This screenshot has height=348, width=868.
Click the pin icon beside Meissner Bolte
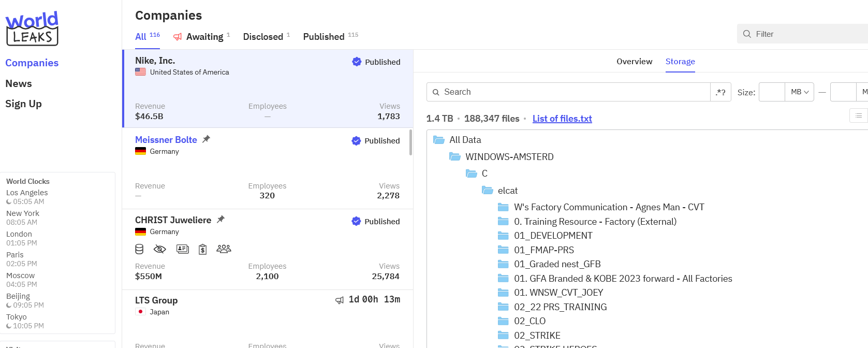tap(206, 139)
